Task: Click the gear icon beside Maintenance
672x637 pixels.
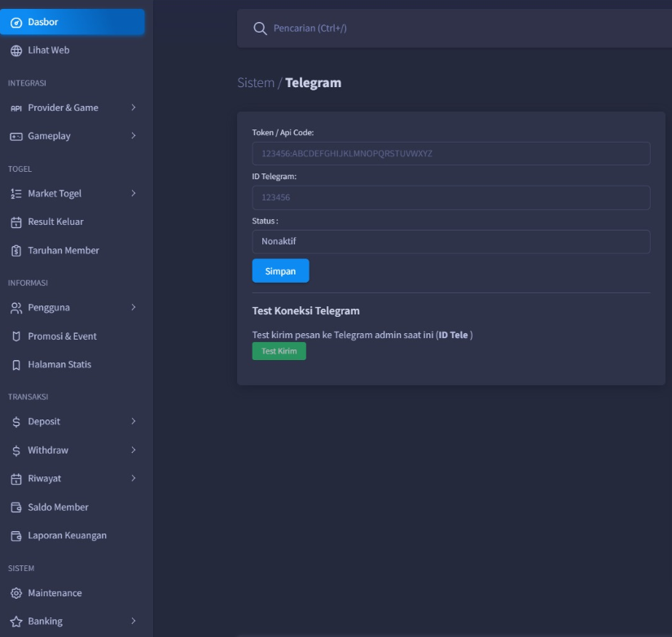Action: coord(15,593)
